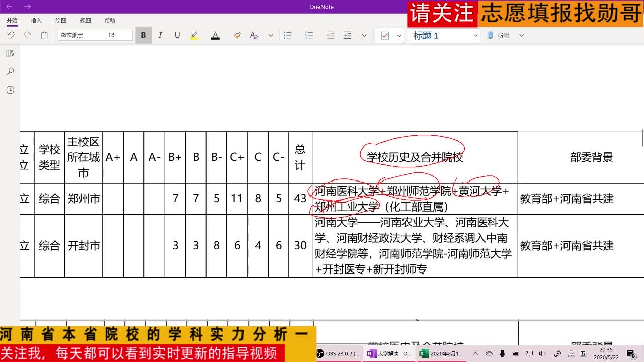Open recent notes clock icon
Screen dimensions: 644x362
pyautogui.click(x=10, y=90)
